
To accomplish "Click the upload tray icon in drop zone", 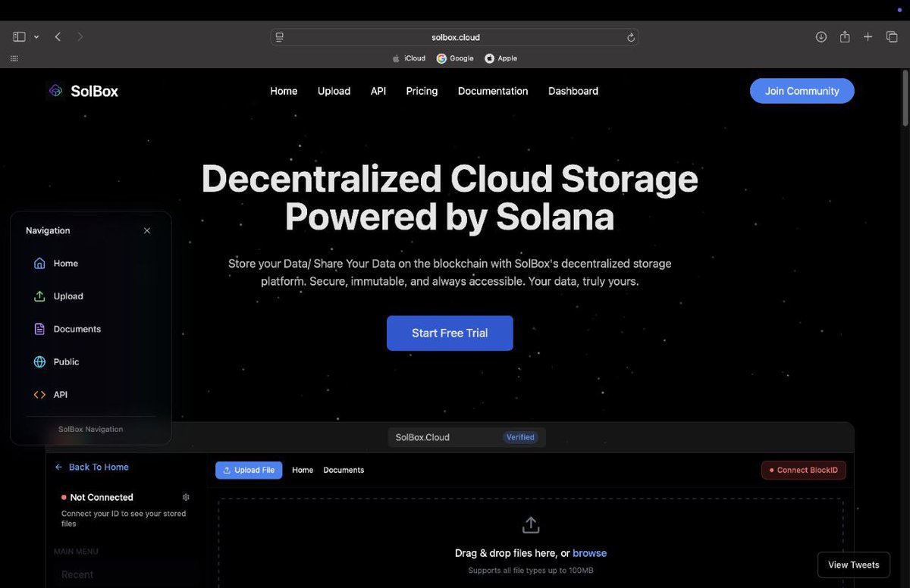I will pos(531,524).
